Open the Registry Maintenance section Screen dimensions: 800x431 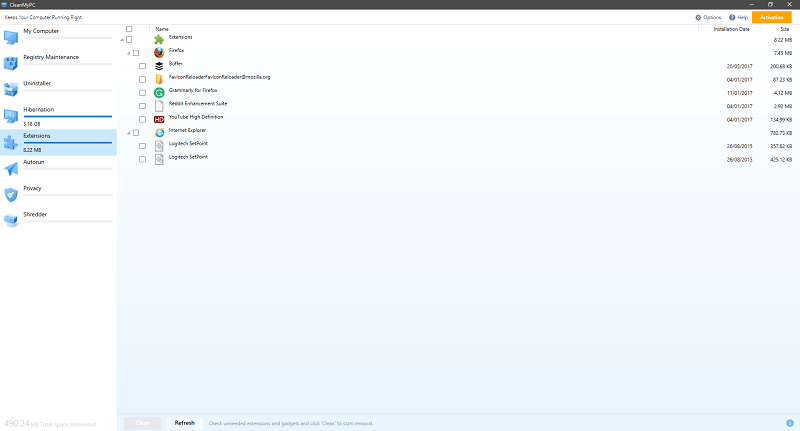point(58,63)
